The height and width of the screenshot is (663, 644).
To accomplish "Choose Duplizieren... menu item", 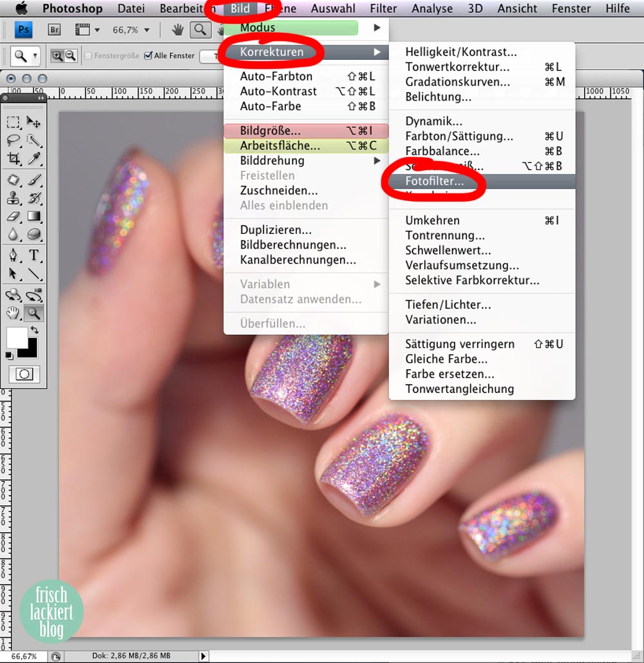I will click(x=306, y=230).
